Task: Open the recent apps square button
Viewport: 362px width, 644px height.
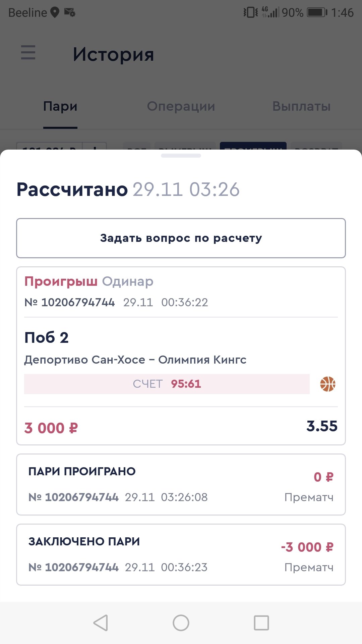Action: pyautogui.click(x=261, y=623)
